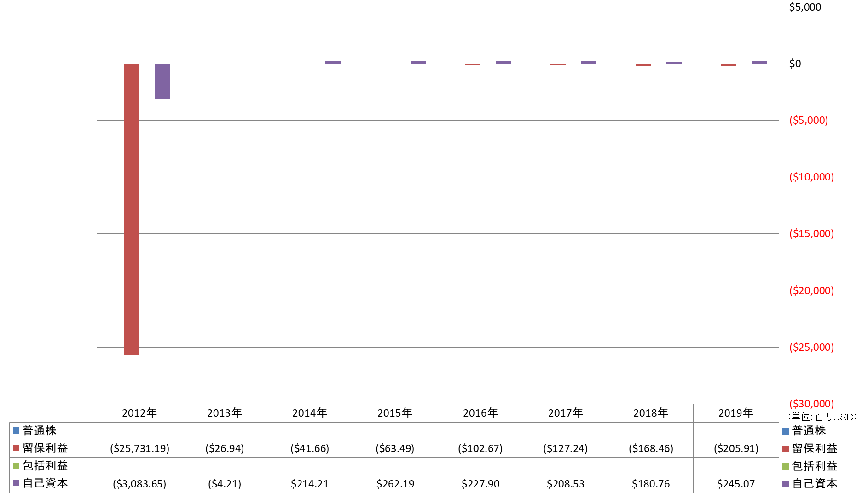
Task: Select the tall red 2012 retained earnings bar
Action: tap(132, 209)
